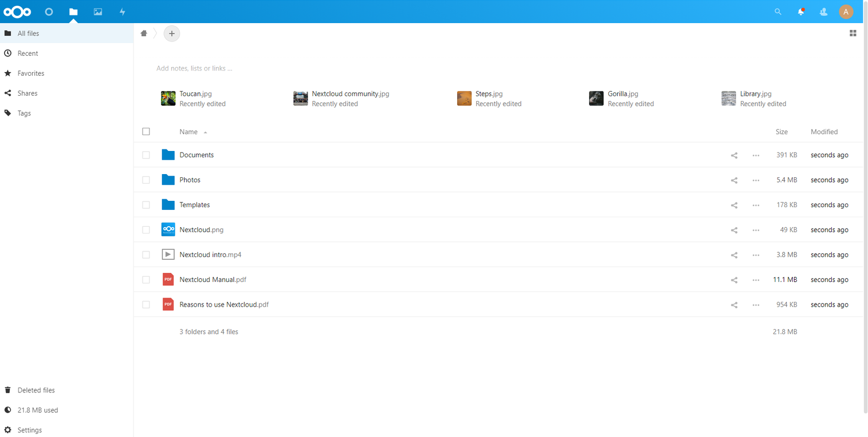Sort files by Modified column

(x=824, y=132)
